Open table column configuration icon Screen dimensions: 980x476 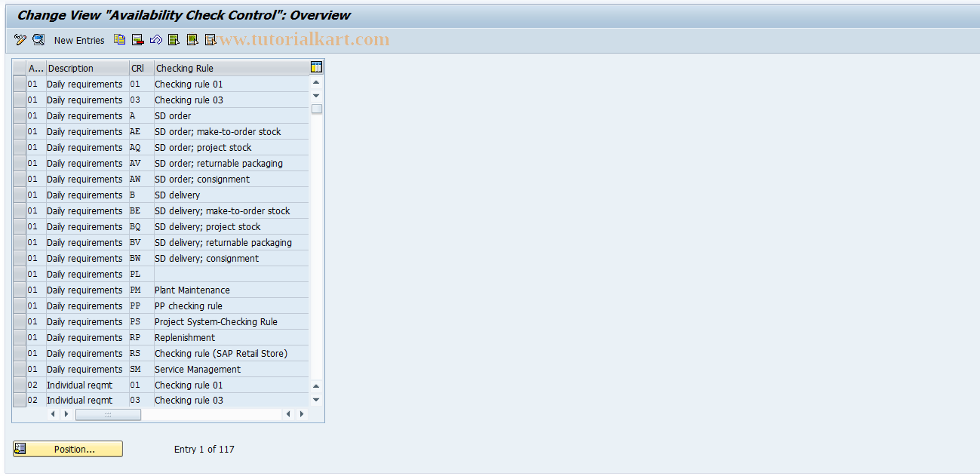point(316,67)
